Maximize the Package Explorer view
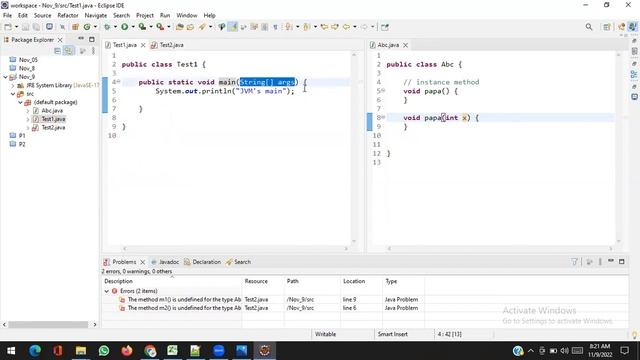The image size is (640, 360). point(92,39)
